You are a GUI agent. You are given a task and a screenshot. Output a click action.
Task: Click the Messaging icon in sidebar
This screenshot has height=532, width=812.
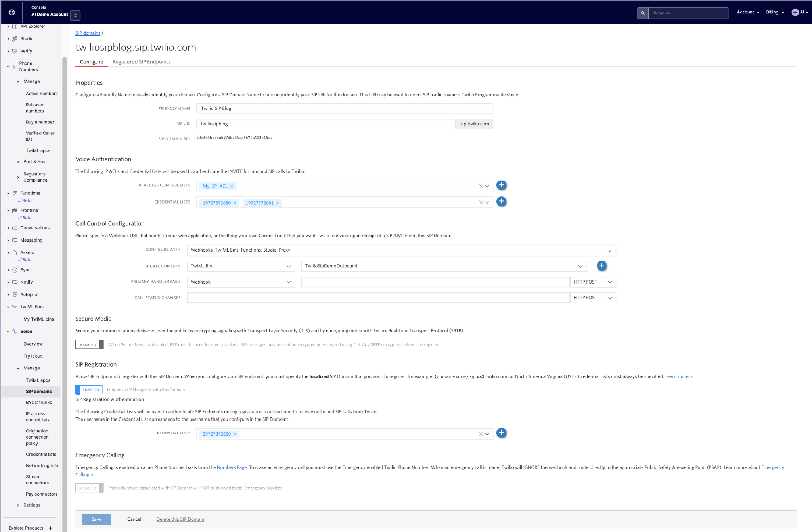15,240
